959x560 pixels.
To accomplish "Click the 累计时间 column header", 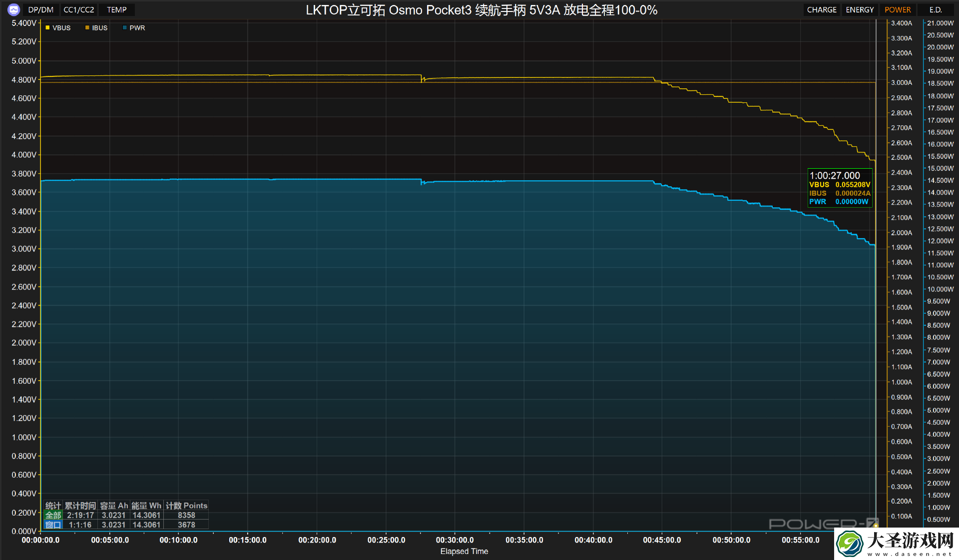I will (80, 506).
